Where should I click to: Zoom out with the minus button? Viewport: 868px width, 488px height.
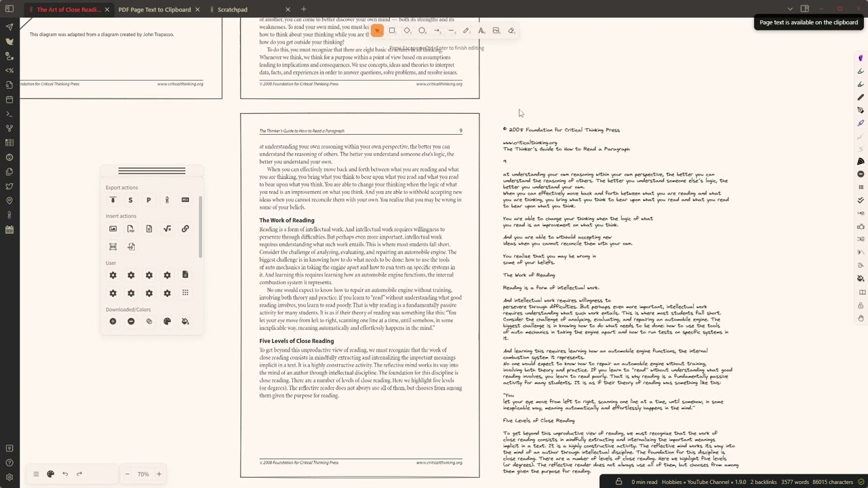pos(127,474)
